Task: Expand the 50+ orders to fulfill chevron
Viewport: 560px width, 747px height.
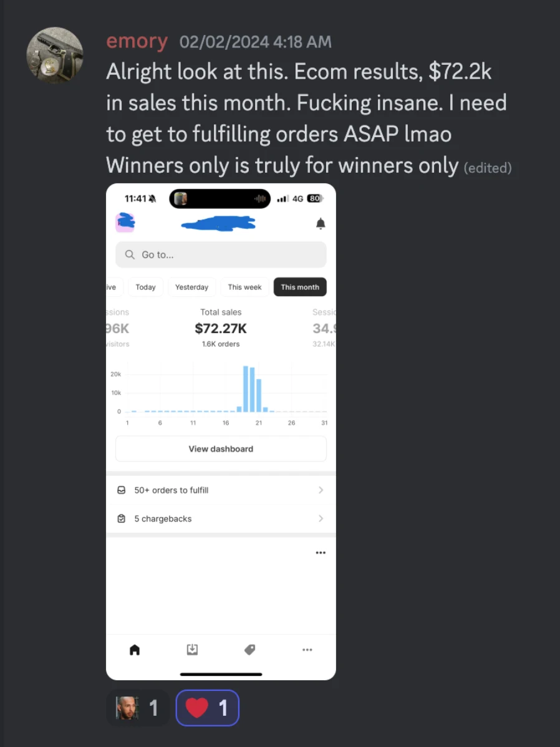Action: click(321, 490)
